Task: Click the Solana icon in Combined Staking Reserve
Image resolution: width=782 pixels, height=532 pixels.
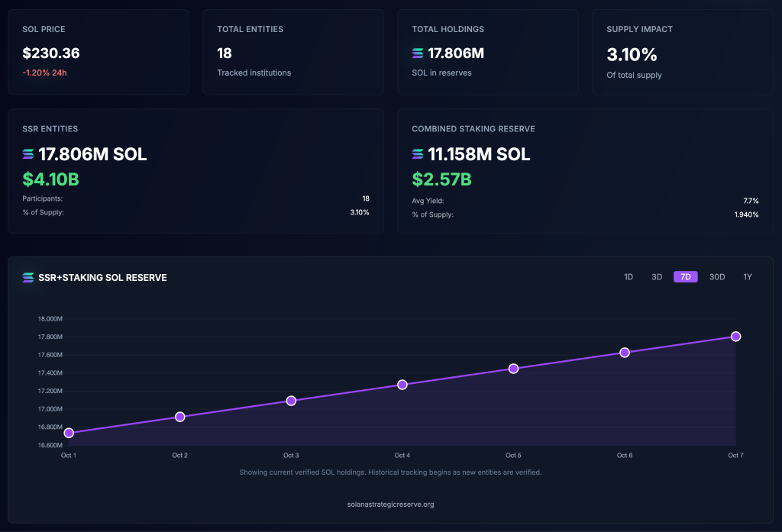Action: tap(417, 153)
